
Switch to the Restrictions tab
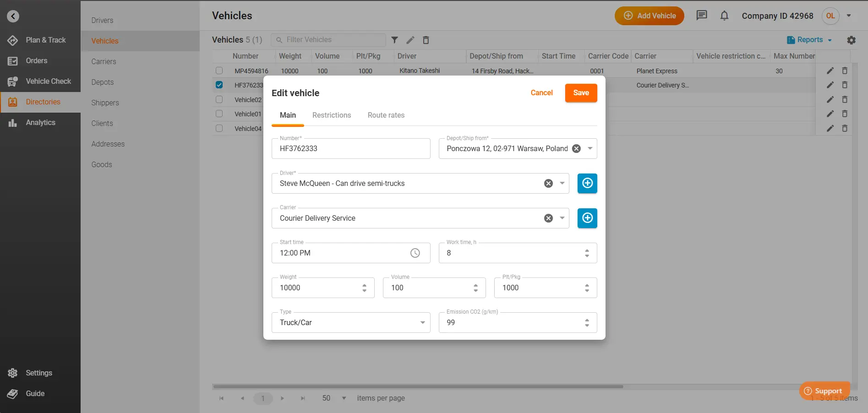[331, 115]
